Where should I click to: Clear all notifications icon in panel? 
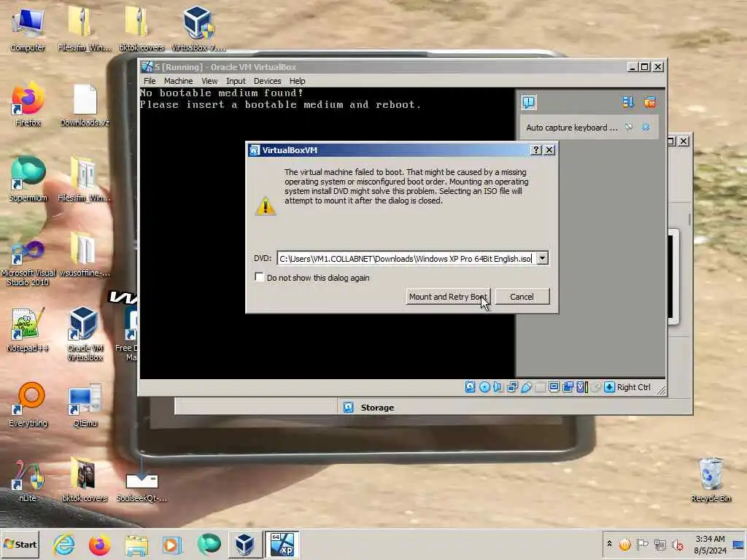point(650,102)
